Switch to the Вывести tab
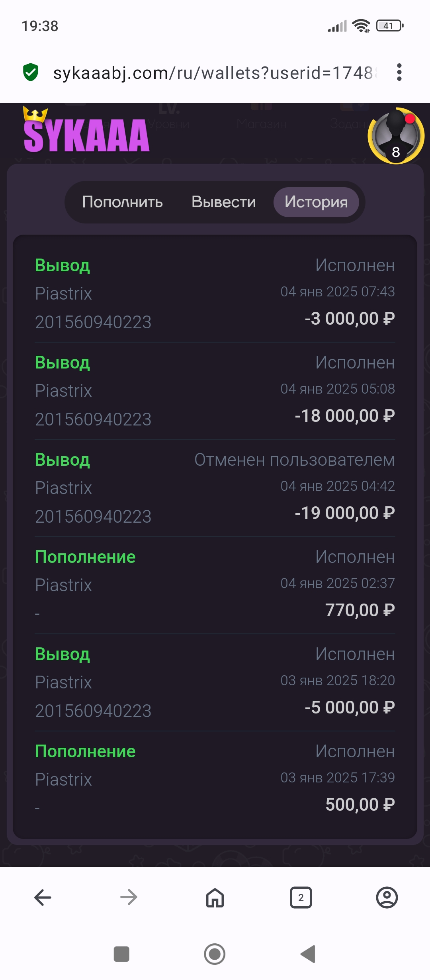Screen dimensions: 430x980 click(x=223, y=202)
